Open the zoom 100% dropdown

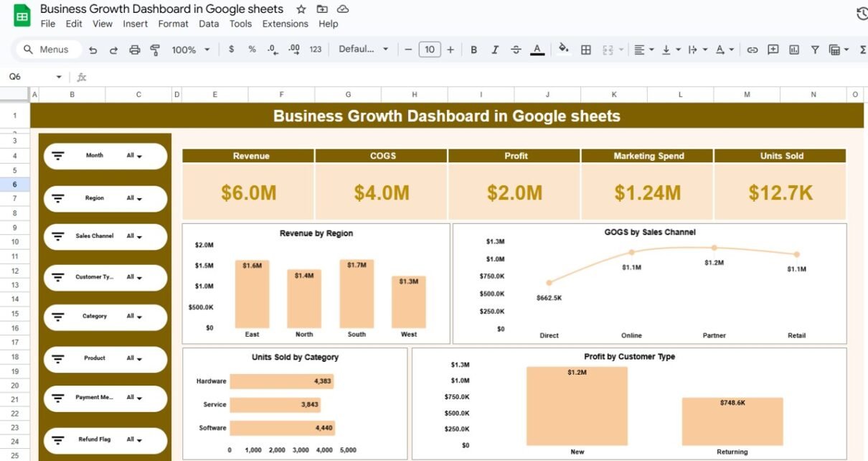coord(191,50)
